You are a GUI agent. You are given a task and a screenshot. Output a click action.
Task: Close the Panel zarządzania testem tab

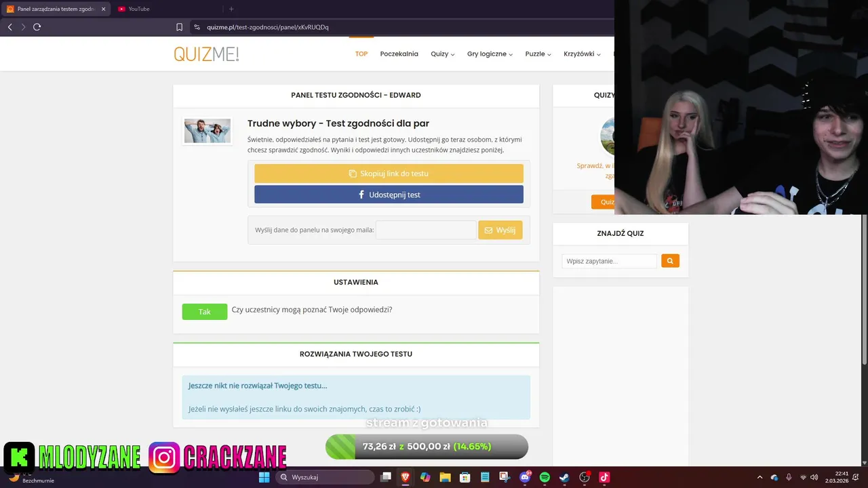(x=103, y=9)
